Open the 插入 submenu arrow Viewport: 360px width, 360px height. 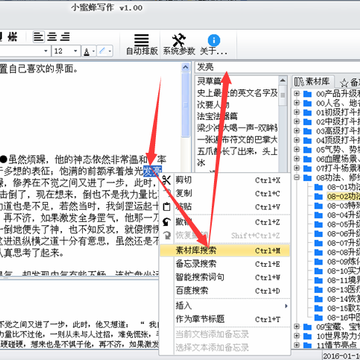coord(286,306)
